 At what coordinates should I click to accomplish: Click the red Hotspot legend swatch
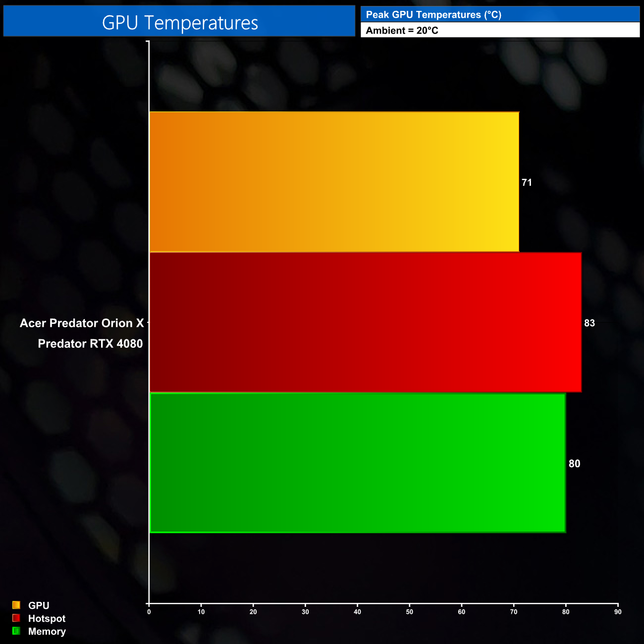(16, 618)
